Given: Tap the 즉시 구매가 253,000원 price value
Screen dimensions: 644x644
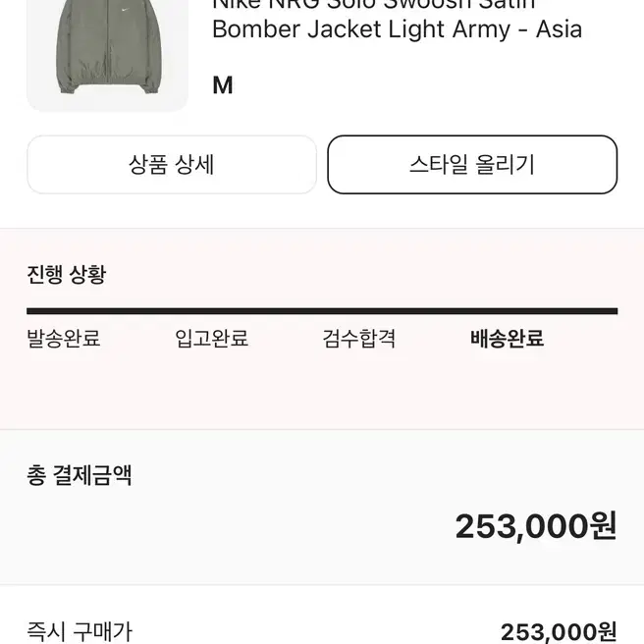Looking at the screenshot, I should pyautogui.click(x=559, y=632).
